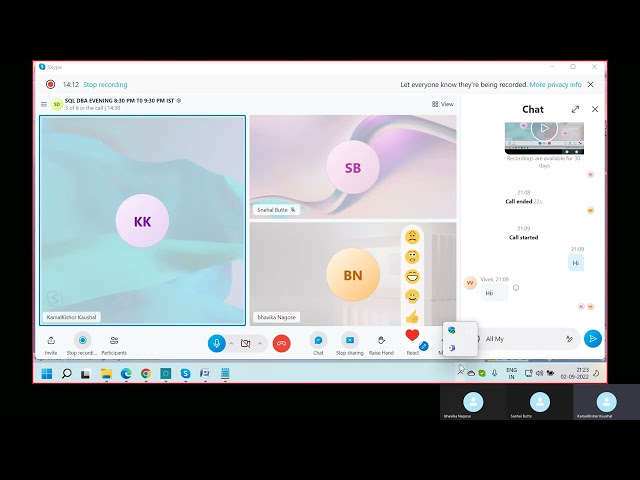Launch Google Chrome from the taskbar
The width and height of the screenshot is (640, 480).
click(146, 373)
